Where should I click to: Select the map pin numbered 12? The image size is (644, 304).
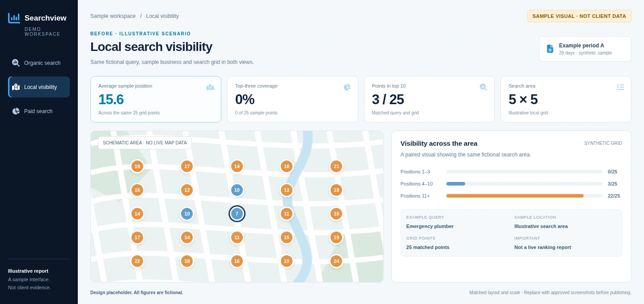pos(187,190)
